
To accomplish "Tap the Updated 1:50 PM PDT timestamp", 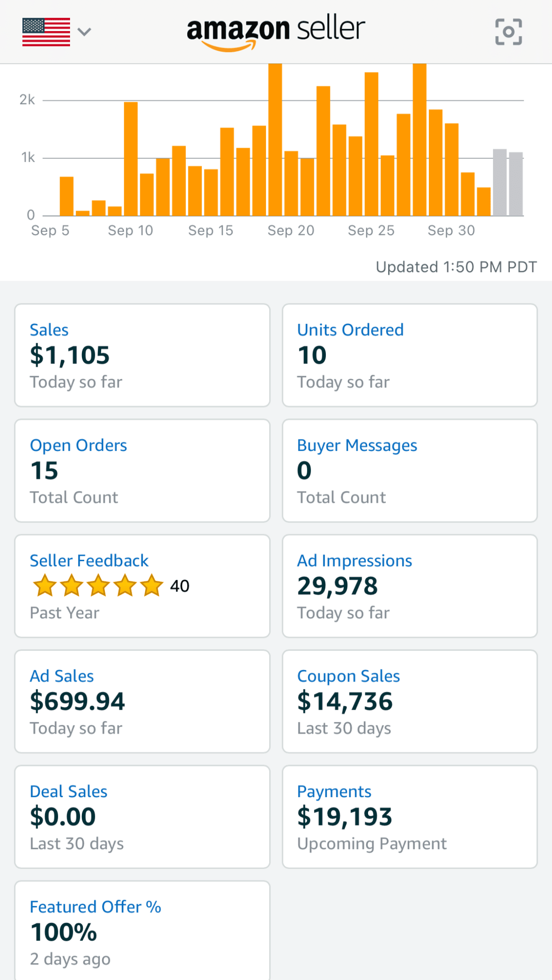I will tap(456, 267).
